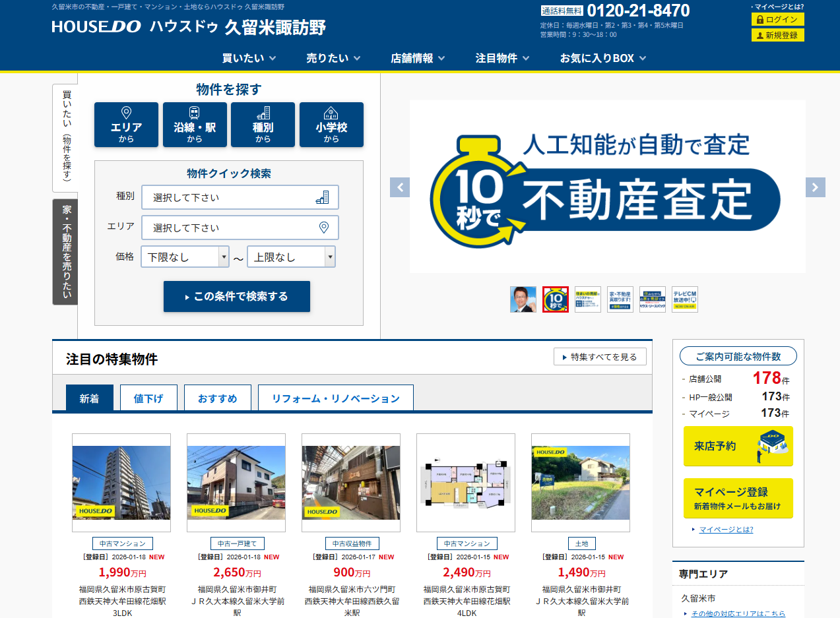The image size is (840, 618).
Task: Open the 下限なし price dropdown
Action: click(184, 256)
